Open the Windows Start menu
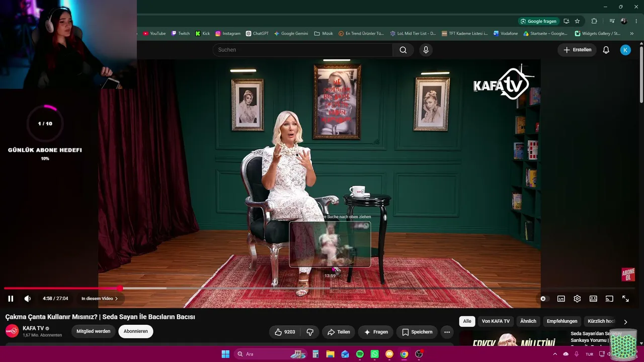 coord(225,354)
